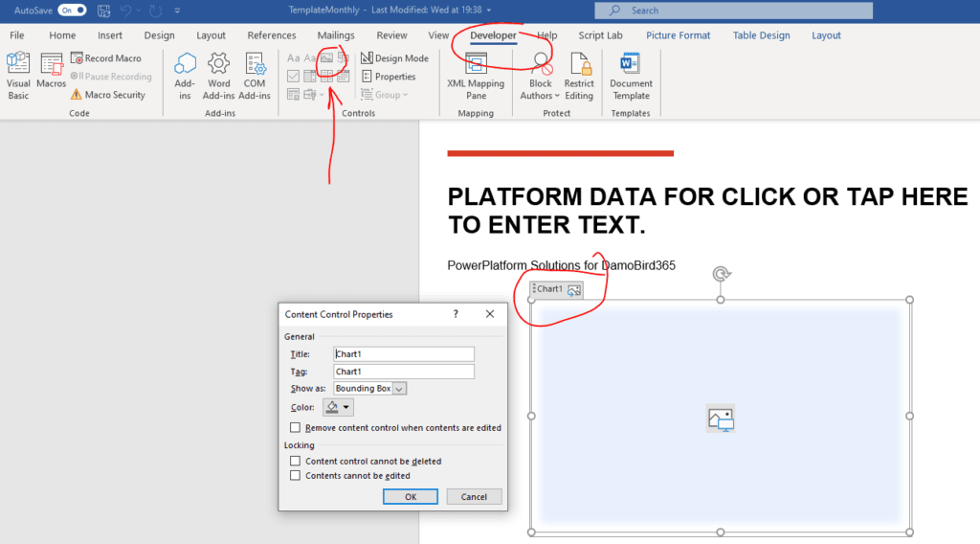Screen dimensions: 980x544
Task: Click the Restrict Editing icon
Action: (578, 65)
